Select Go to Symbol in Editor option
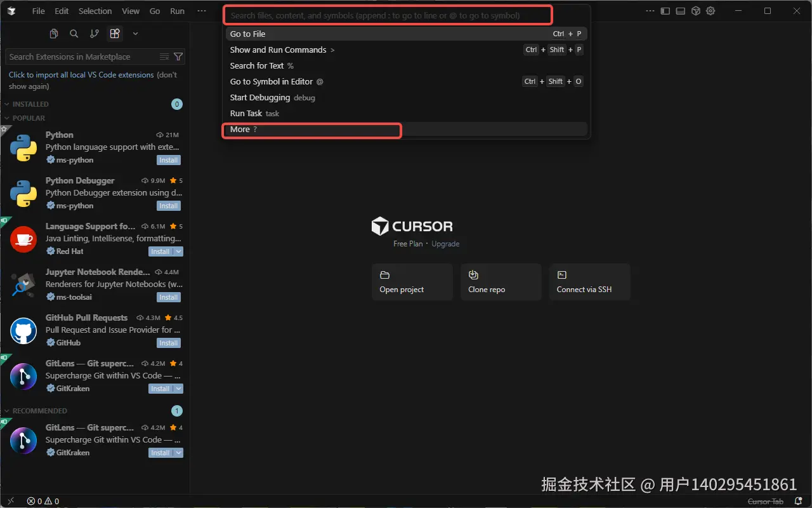812x508 pixels. pos(407,81)
